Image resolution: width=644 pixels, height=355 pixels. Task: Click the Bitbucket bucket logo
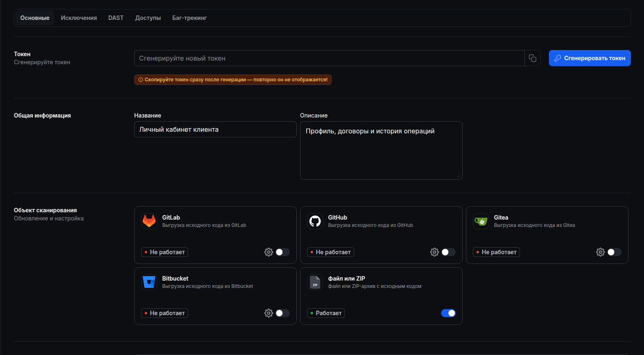[149, 282]
